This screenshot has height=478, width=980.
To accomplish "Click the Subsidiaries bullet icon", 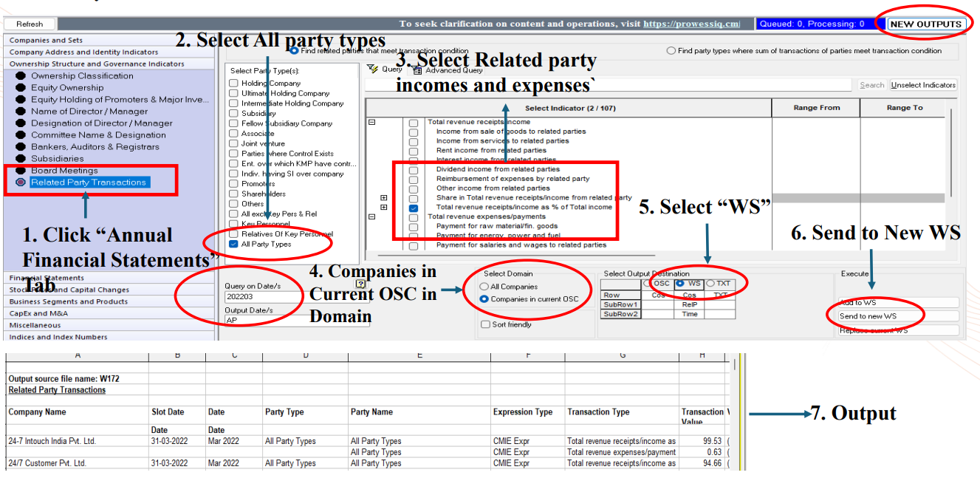I will point(21,159).
